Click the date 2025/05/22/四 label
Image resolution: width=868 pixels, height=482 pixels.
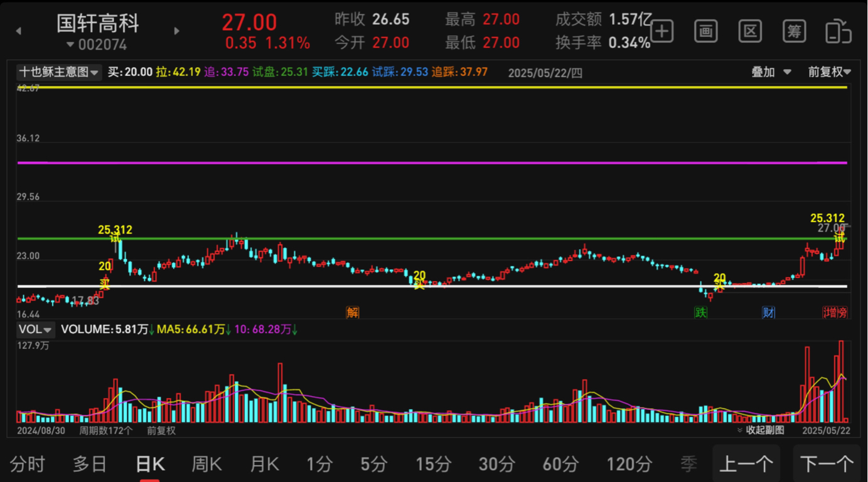[545, 73]
